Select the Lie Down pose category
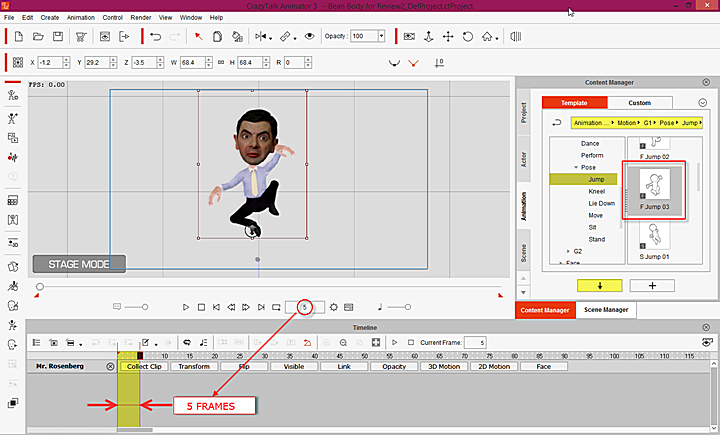This screenshot has width=720, height=435. tap(602, 203)
